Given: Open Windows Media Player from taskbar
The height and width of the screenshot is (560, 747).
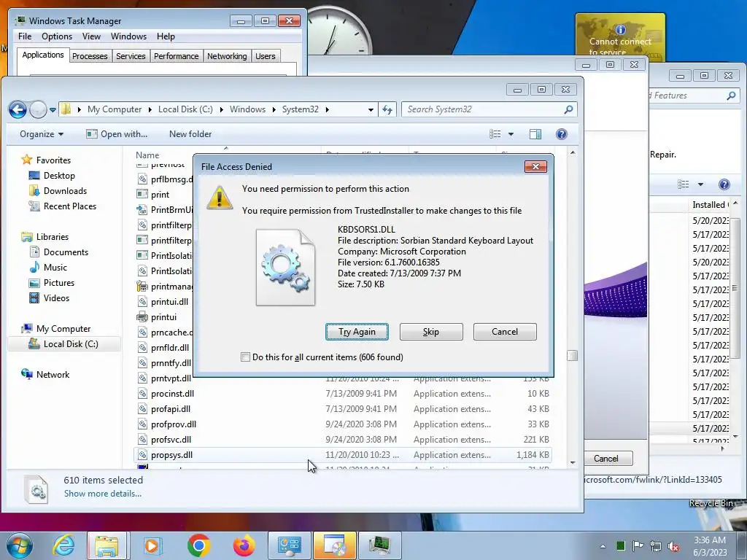Looking at the screenshot, I should point(153,545).
